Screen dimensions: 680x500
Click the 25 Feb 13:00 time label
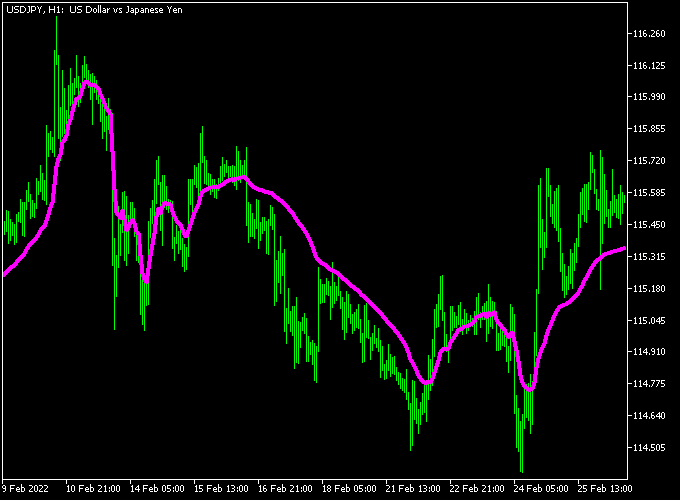point(605,489)
